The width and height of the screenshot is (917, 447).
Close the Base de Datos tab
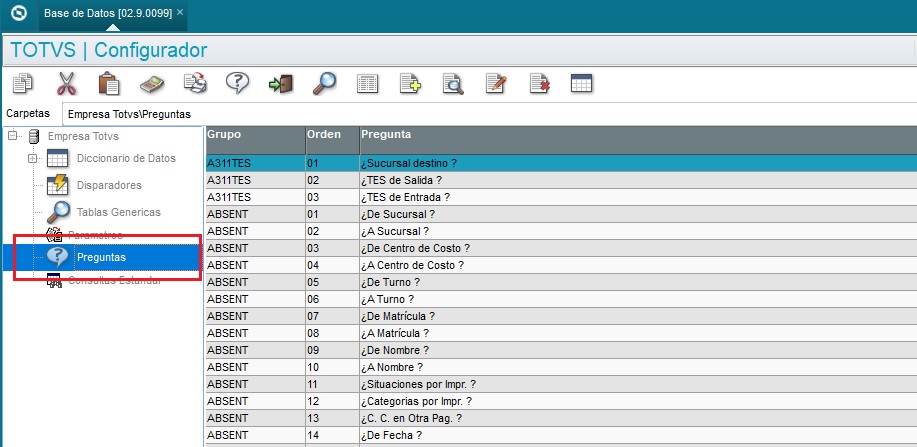pos(180,12)
